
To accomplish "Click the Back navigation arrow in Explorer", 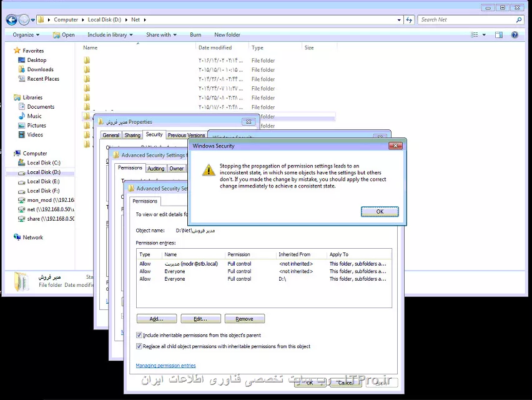I will (11, 20).
